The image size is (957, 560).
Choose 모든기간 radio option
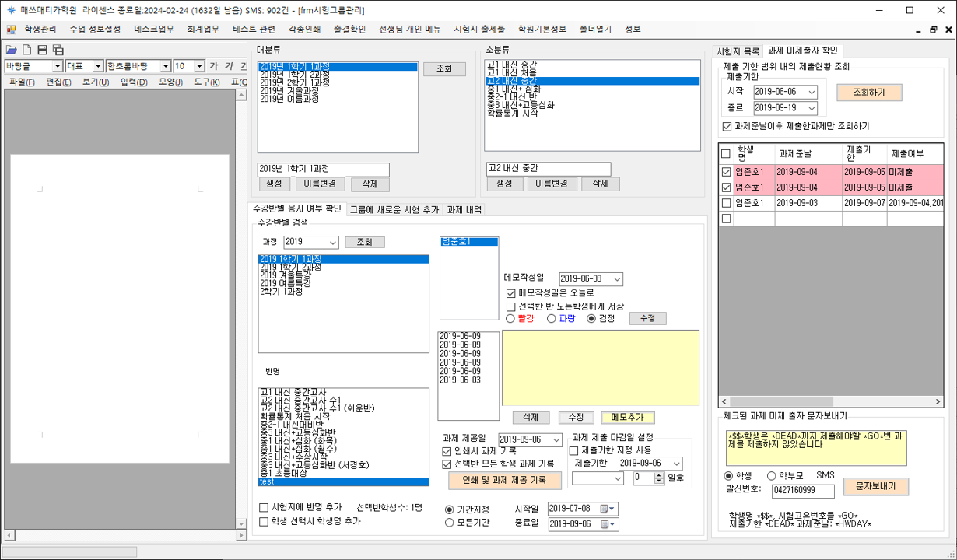450,523
